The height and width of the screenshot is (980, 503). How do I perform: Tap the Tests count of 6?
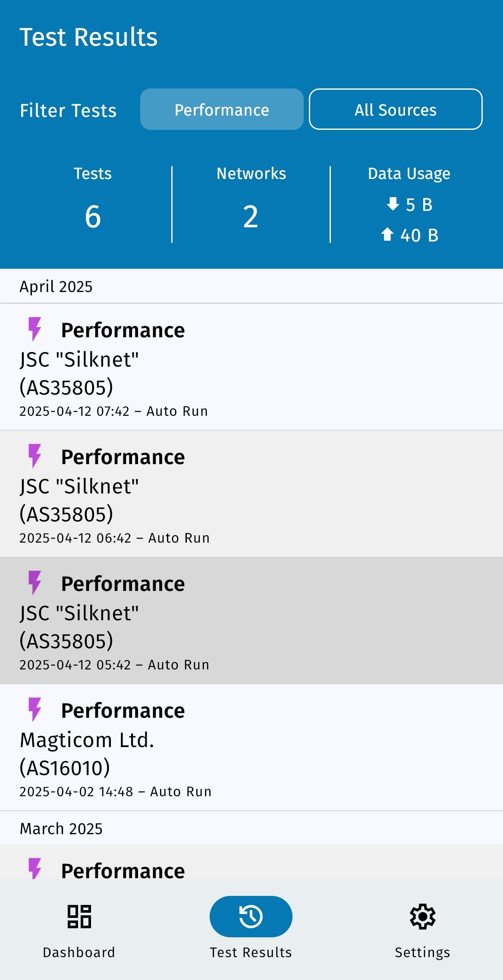pyautogui.click(x=93, y=217)
